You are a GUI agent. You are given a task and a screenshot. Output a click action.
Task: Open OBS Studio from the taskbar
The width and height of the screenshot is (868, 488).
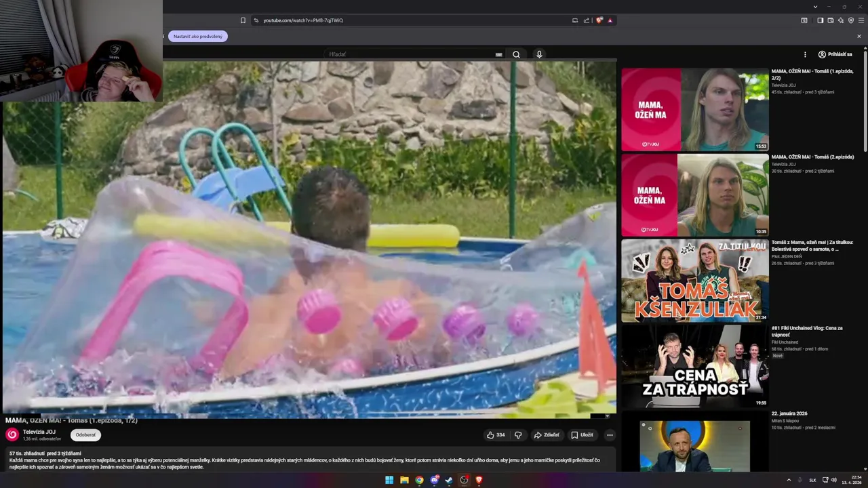pyautogui.click(x=464, y=480)
